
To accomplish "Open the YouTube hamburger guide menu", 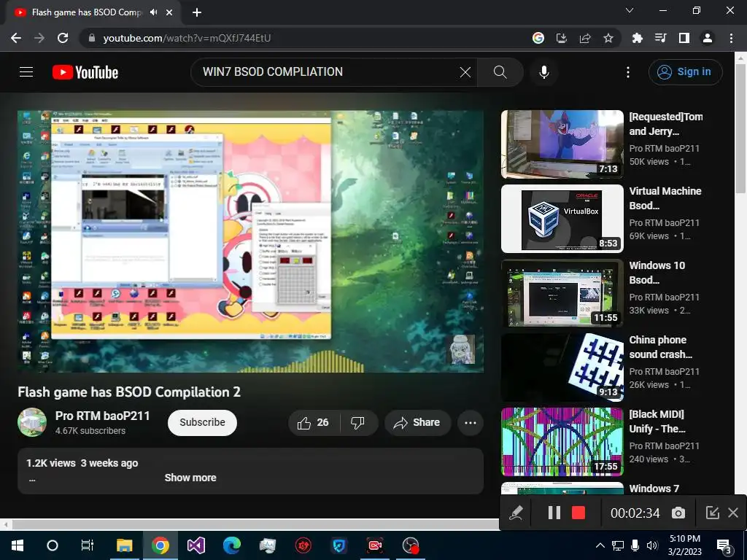I will tap(26, 72).
